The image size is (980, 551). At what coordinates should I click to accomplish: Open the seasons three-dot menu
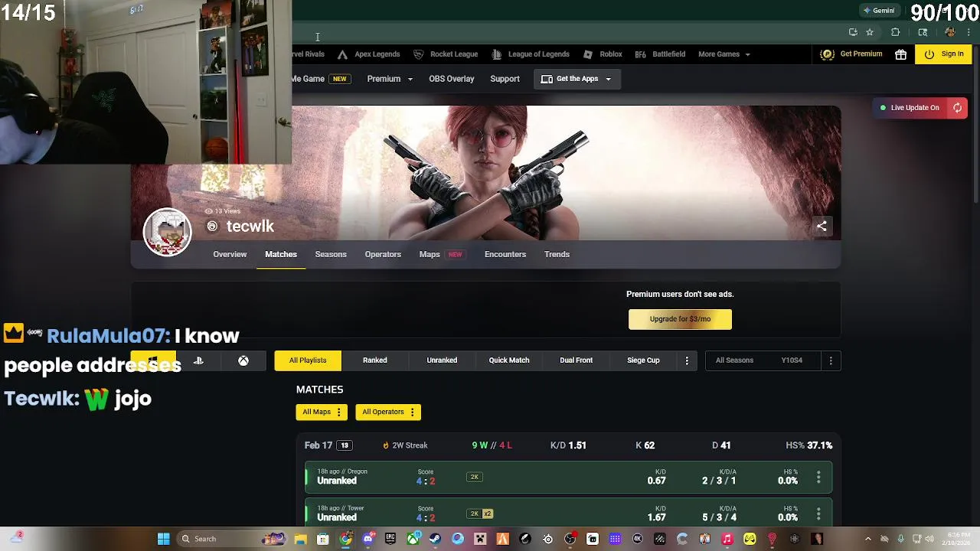point(831,360)
